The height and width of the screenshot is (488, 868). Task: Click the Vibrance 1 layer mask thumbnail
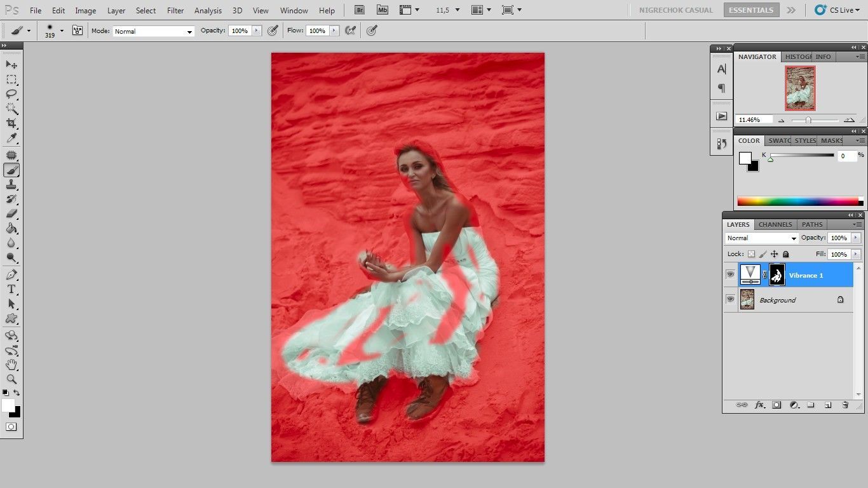(x=776, y=274)
